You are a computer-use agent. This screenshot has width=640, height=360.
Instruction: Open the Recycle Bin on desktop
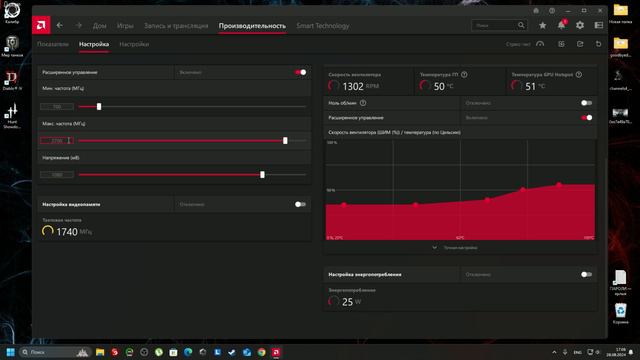620,313
